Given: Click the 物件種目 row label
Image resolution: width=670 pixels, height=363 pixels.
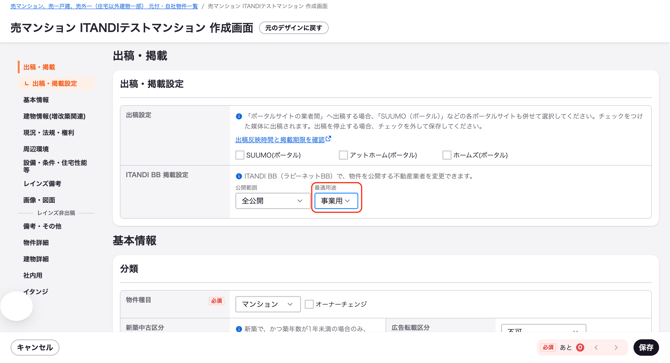Looking at the screenshot, I should (x=138, y=300).
